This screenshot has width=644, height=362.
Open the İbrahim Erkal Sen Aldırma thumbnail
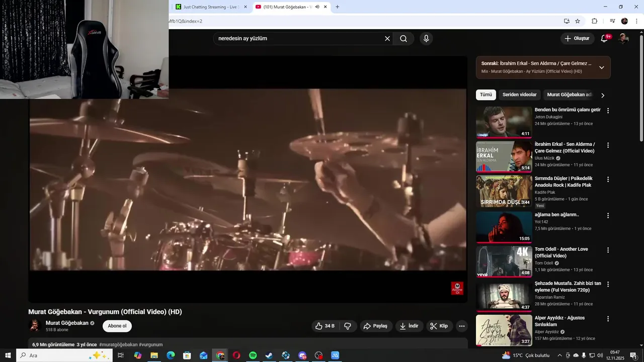504,156
